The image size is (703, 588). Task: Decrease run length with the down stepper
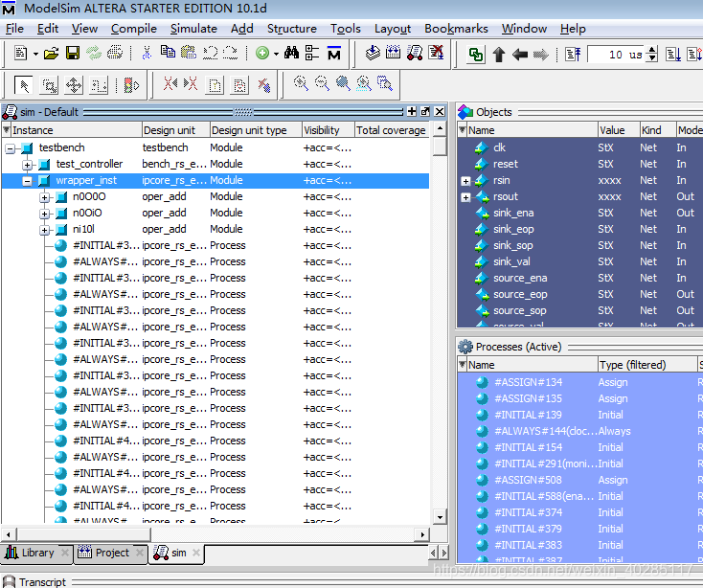[653, 58]
